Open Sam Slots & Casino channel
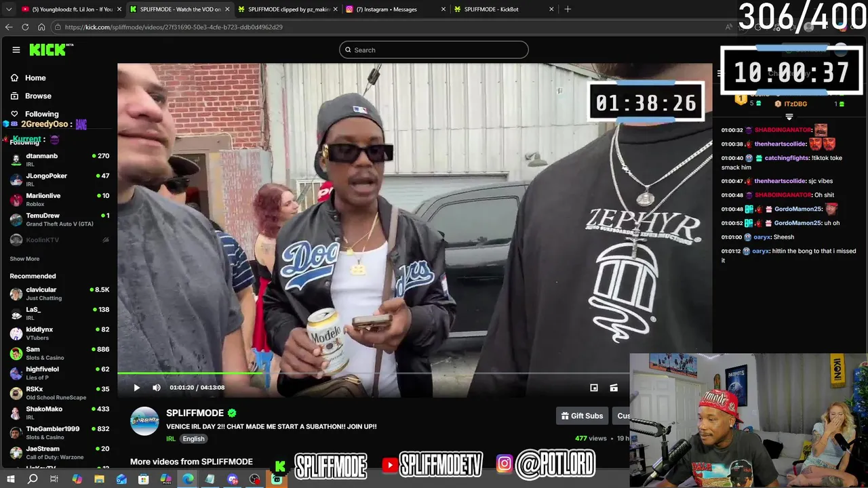Viewport: 868px width, 488px height. click(x=60, y=353)
